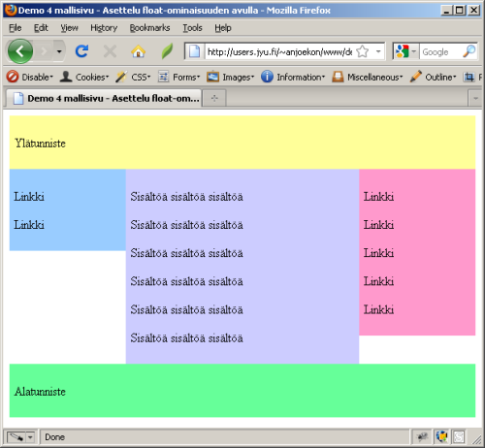Click the green leaf toolbar icon
This screenshot has width=485, height=448.
[167, 51]
